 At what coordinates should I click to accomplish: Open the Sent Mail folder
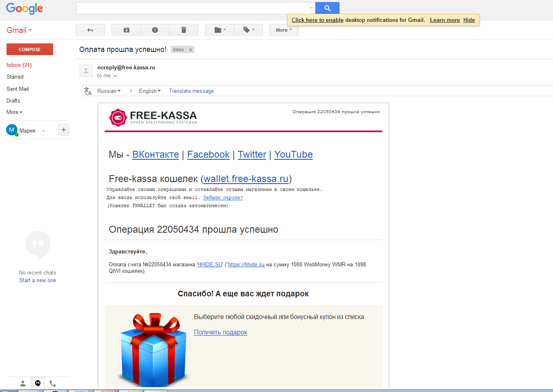coord(17,89)
